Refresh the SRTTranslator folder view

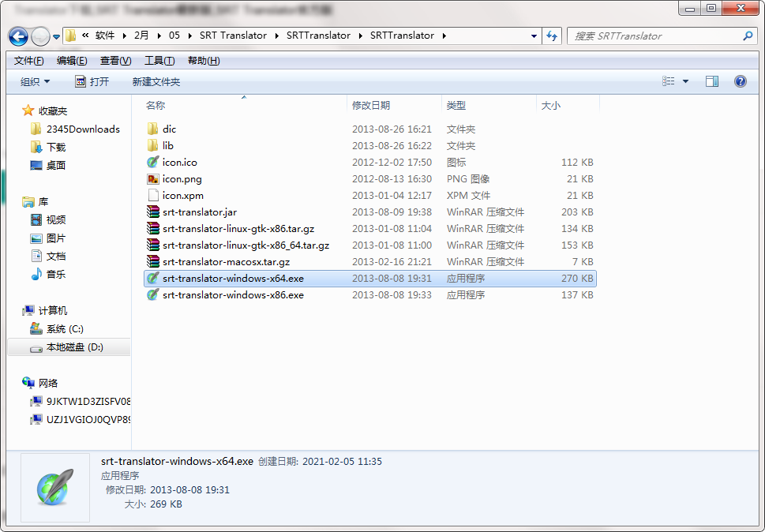click(552, 36)
